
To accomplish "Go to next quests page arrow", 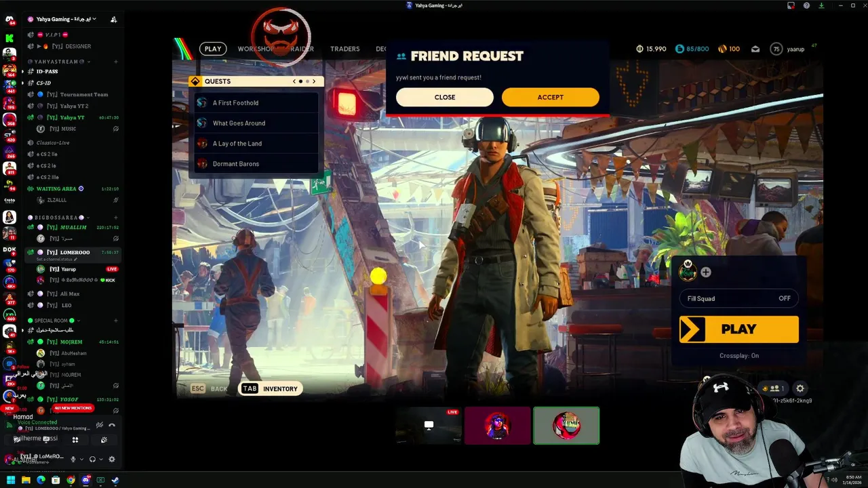I will tap(314, 81).
